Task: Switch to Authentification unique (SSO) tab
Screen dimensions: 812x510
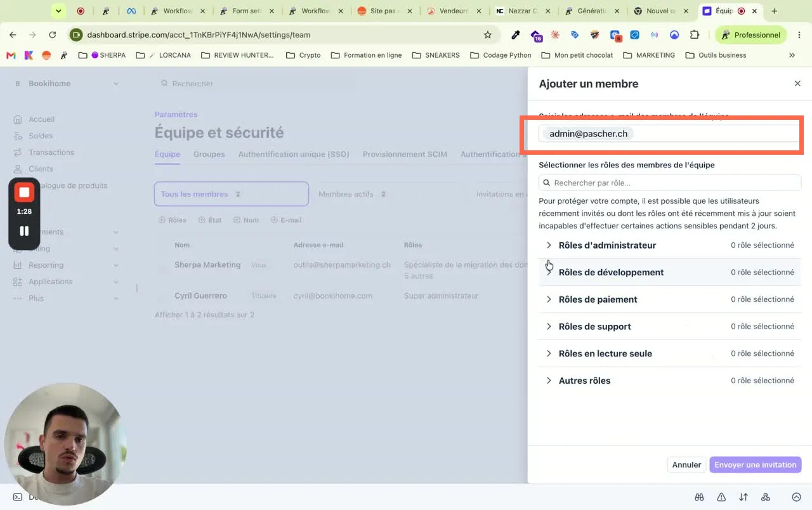Action: point(294,154)
